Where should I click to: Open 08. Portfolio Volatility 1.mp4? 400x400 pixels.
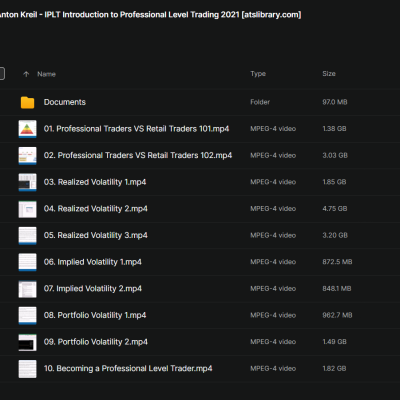click(95, 315)
